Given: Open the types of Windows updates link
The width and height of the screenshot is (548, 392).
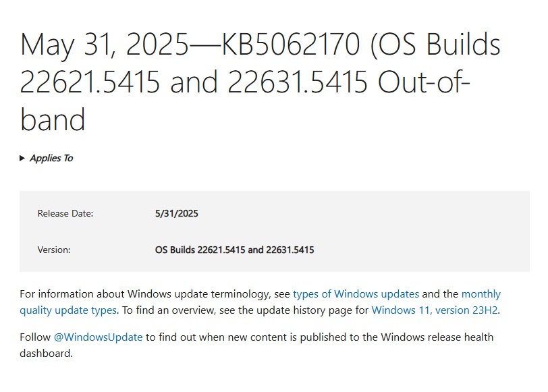Looking at the screenshot, I should pyautogui.click(x=356, y=293).
